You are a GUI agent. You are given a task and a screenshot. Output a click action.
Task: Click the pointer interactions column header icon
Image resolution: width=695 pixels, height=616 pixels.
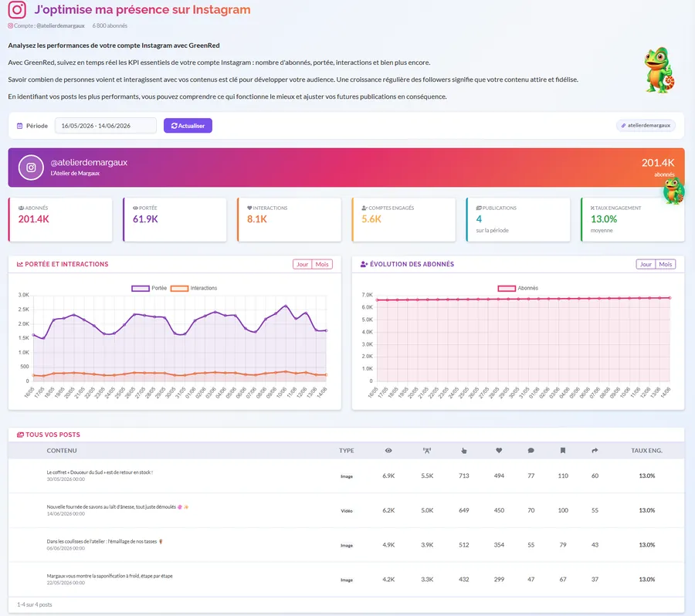point(463,451)
